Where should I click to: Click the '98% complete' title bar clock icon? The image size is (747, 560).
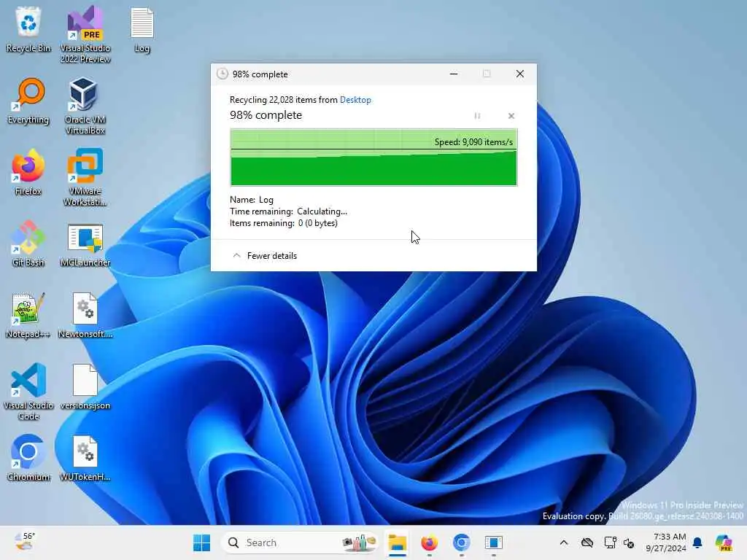[222, 74]
